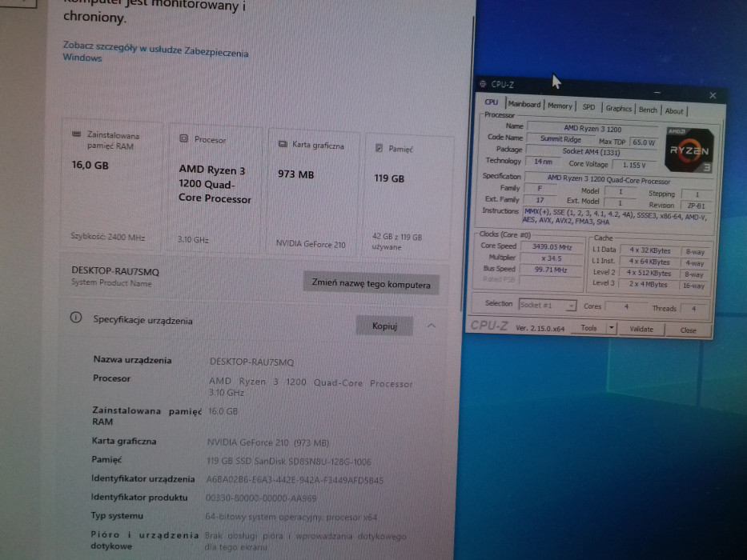Image resolution: width=747 pixels, height=560 pixels.
Task: Open Zobacz szczegóły w usłudze Zabezpieczenia Windows link
Action: click(156, 51)
